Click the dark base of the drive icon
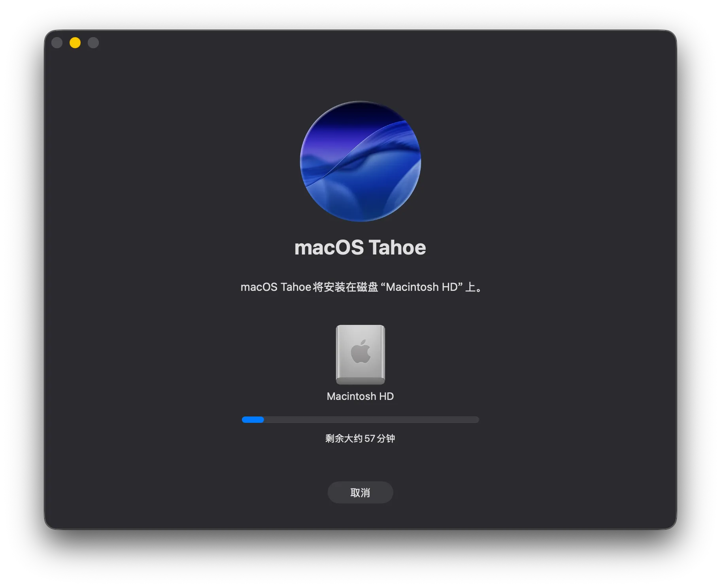This screenshot has width=721, height=588. [x=360, y=381]
